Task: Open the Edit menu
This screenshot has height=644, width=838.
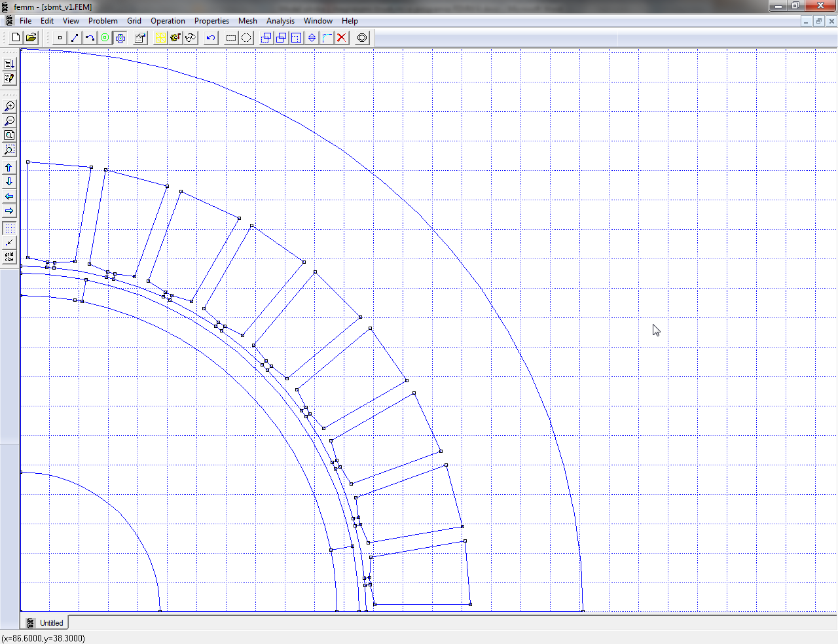Action: [47, 21]
